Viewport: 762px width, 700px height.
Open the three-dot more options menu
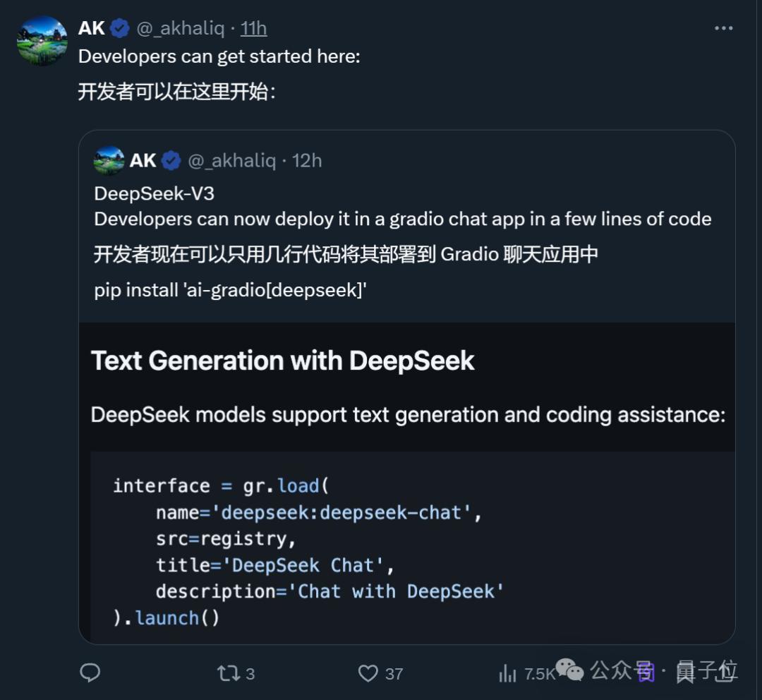click(x=724, y=27)
